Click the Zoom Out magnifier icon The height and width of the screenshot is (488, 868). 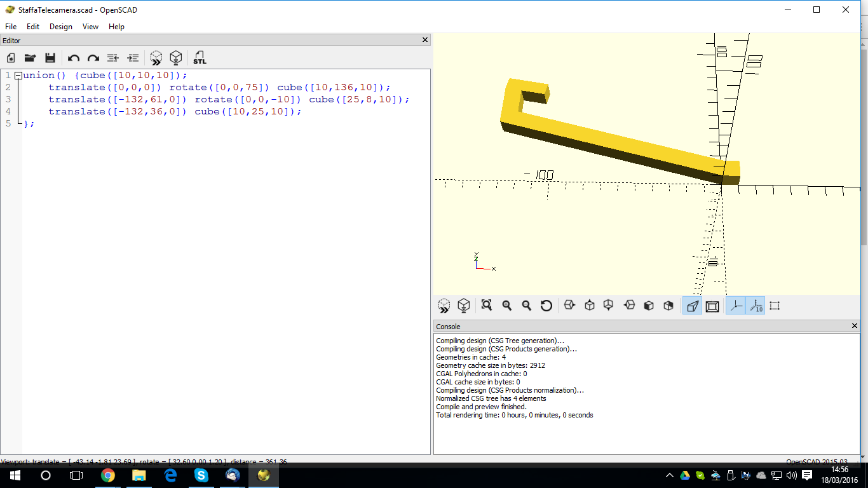pos(526,306)
